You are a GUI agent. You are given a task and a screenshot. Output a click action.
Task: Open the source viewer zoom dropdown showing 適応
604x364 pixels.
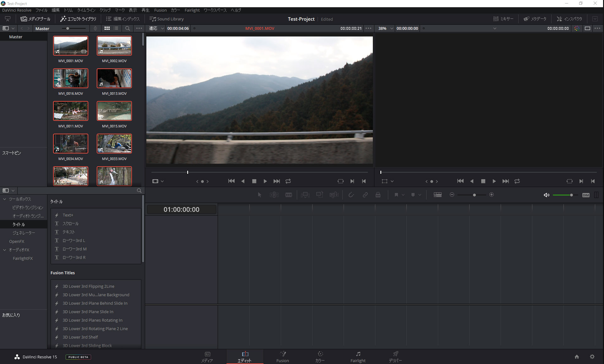coord(156,28)
